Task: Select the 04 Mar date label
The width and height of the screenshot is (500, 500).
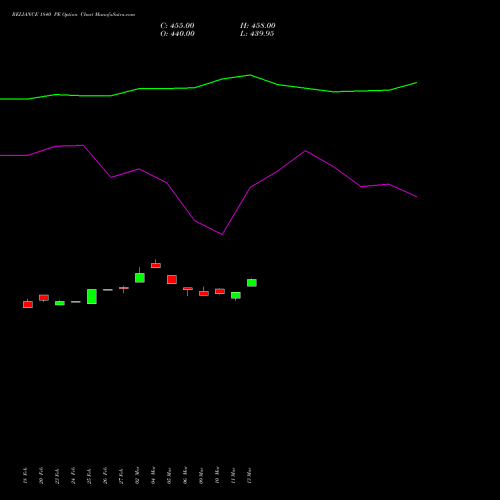Action: [x=153, y=475]
